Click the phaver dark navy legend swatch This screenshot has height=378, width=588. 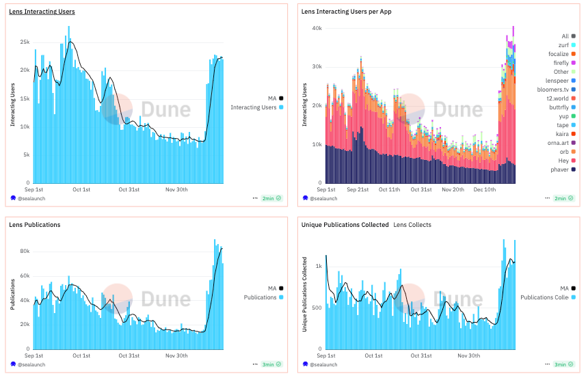coord(573,169)
